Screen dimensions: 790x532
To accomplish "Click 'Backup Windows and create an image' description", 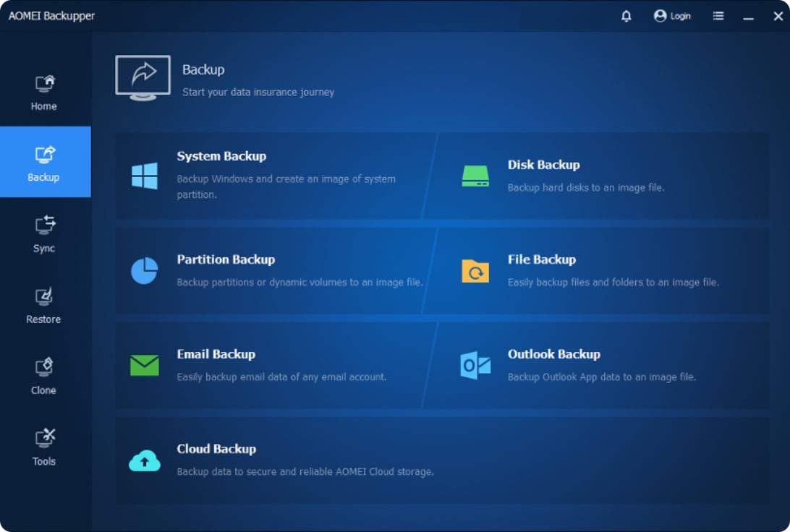I will 286,186.
